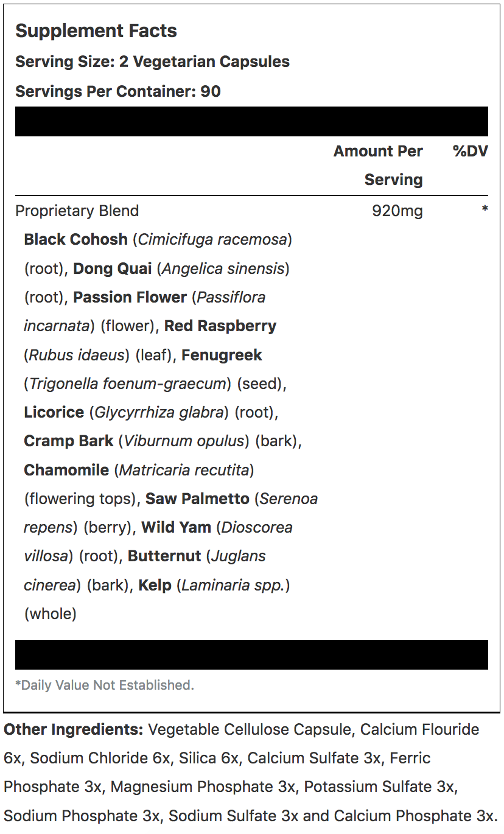Click the Supplement Facts heading
504x834 pixels.
(96, 31)
